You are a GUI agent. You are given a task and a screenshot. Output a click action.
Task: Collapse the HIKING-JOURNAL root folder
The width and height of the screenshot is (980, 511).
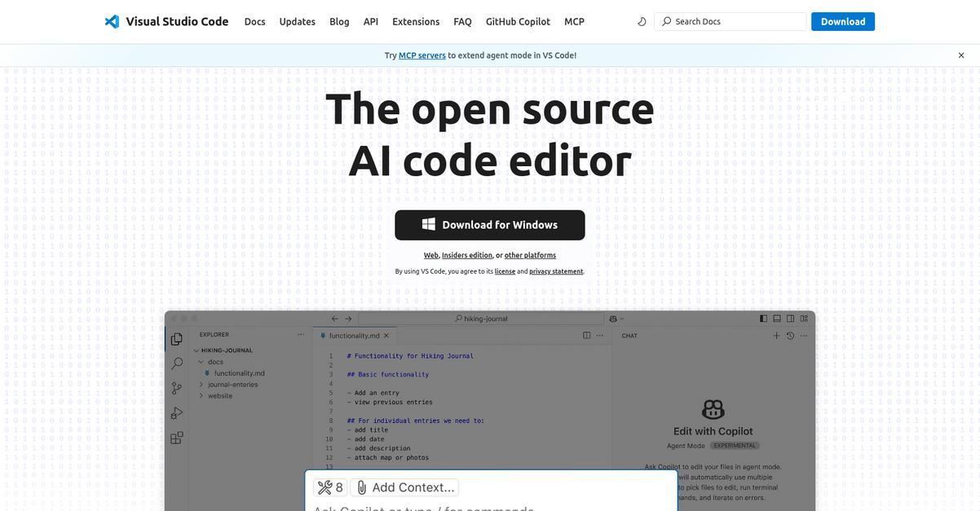pos(197,350)
